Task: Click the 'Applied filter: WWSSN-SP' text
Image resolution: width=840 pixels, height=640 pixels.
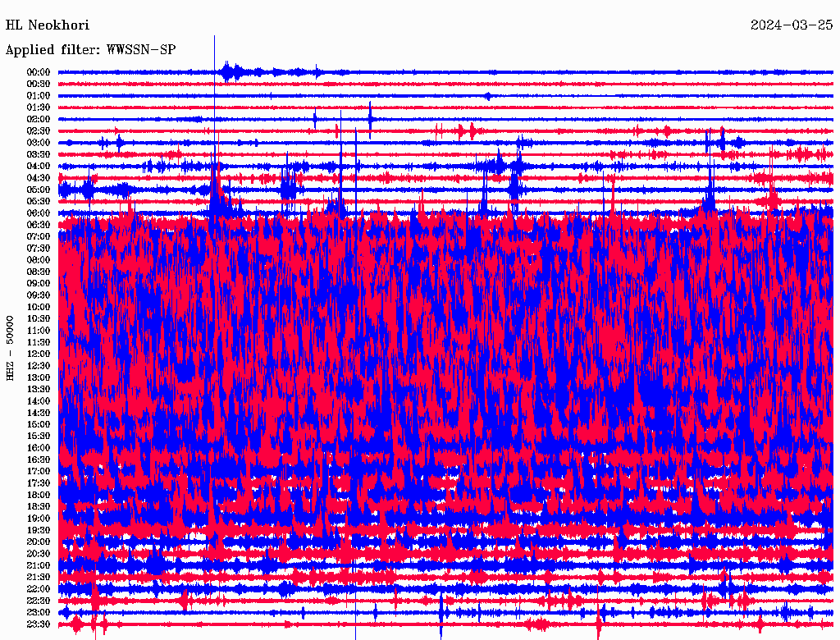Action: [x=90, y=50]
